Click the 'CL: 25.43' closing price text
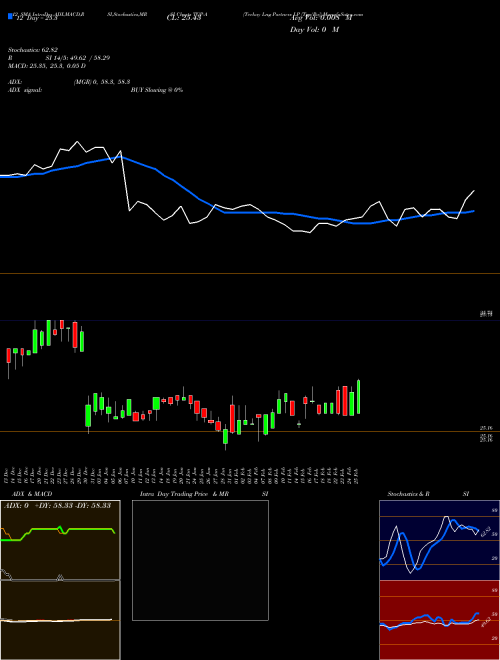The width and height of the screenshot is (500, 660). coord(184,18)
